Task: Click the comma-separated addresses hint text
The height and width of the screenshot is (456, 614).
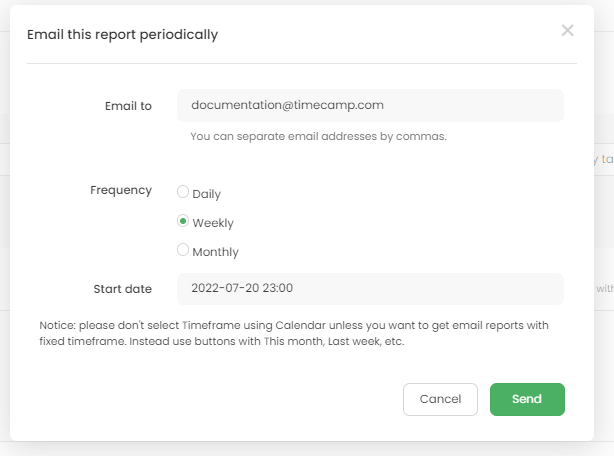Action: click(318, 136)
